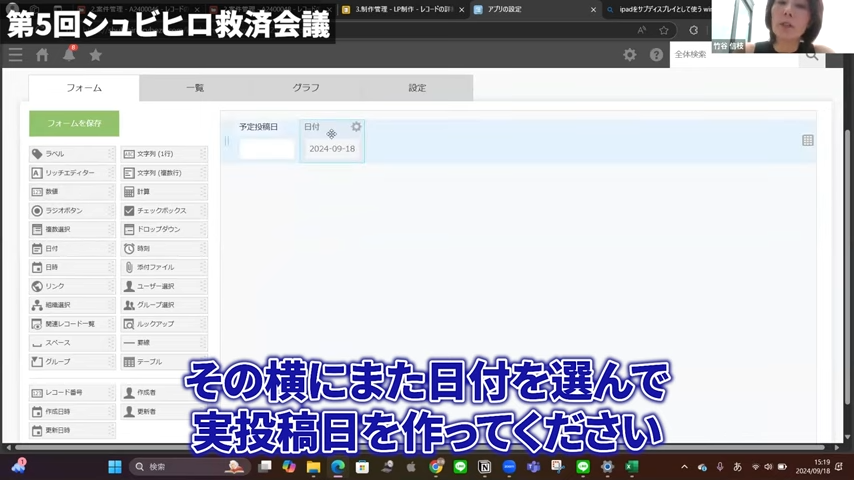
Task: Switch to the グラフ tab
Action: (x=306, y=88)
